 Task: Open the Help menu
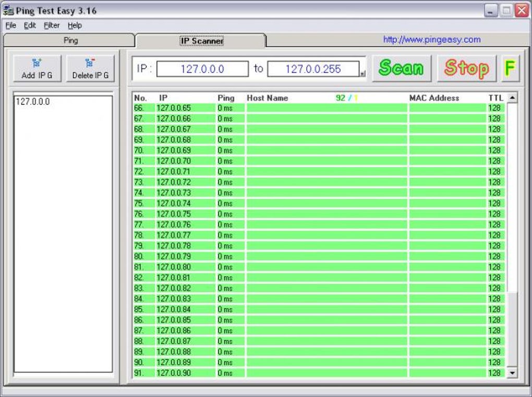click(x=75, y=26)
